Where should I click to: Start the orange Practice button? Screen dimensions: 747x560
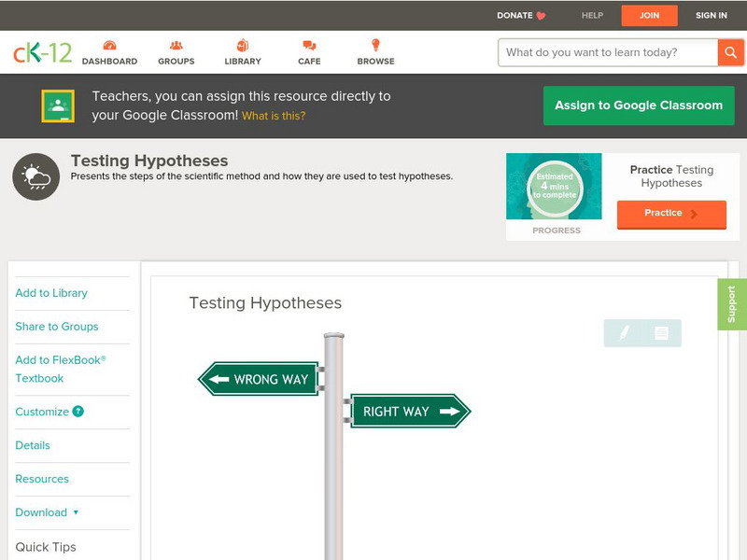click(670, 214)
